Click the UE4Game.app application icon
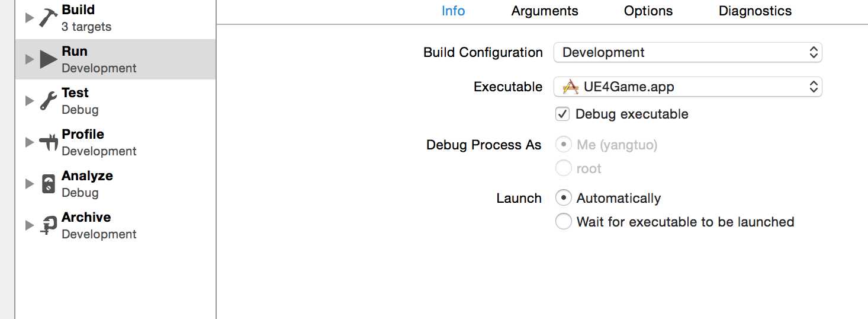This screenshot has width=868, height=319. tap(570, 87)
